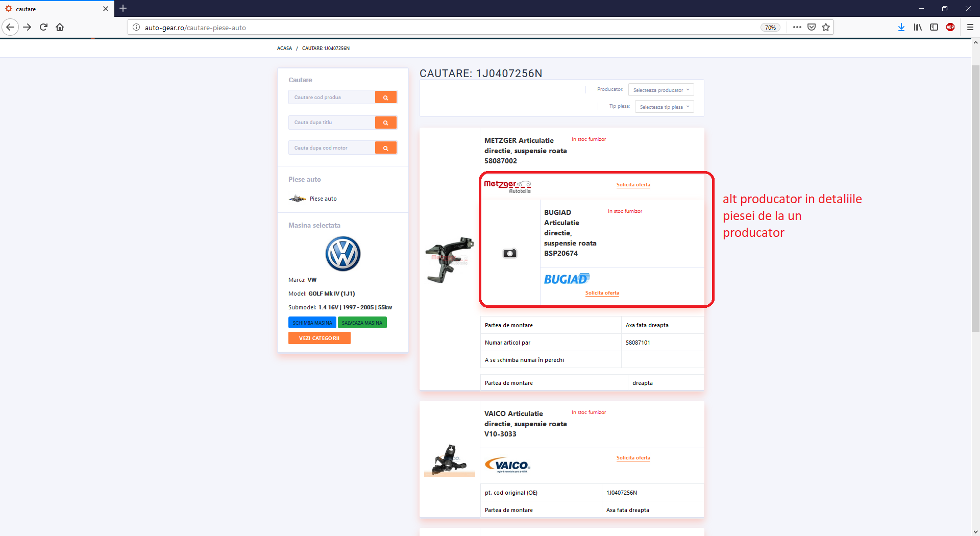980x536 pixels.
Task: Click the Cautare cod produs field
Action: [332, 97]
